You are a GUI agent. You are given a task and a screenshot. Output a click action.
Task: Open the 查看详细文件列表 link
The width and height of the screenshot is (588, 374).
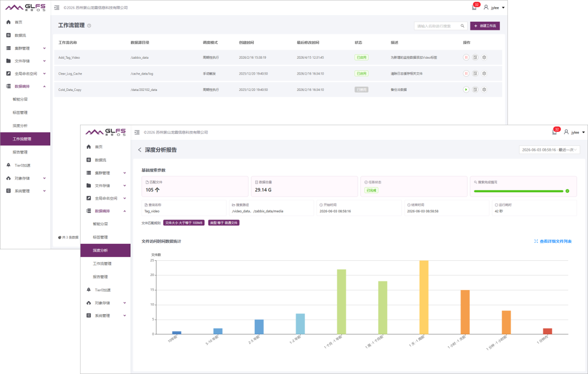(553, 241)
